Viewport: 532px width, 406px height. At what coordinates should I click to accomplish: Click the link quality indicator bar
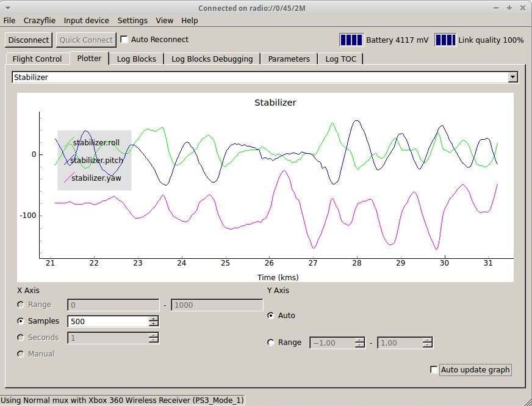tap(445, 40)
